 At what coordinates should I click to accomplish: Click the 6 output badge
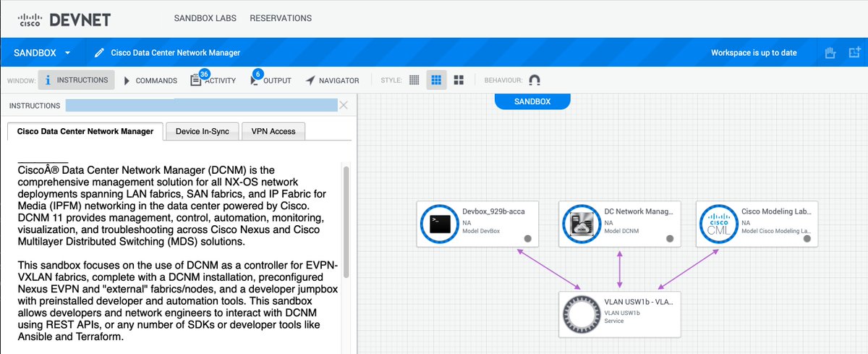coord(259,75)
